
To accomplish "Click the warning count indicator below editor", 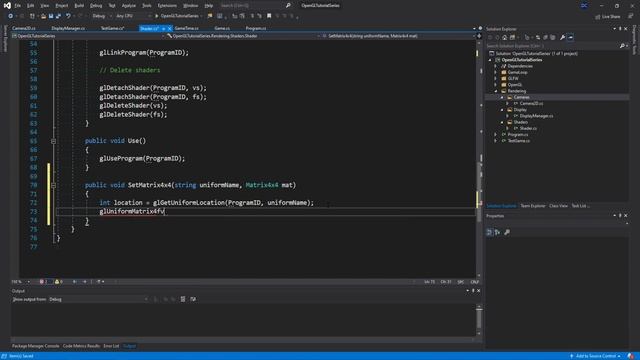I will [x=59, y=282].
